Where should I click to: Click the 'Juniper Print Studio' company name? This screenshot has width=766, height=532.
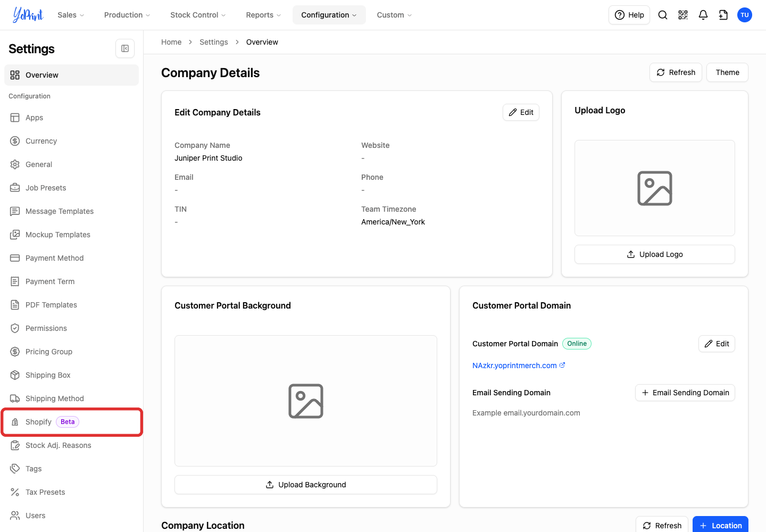[209, 158]
